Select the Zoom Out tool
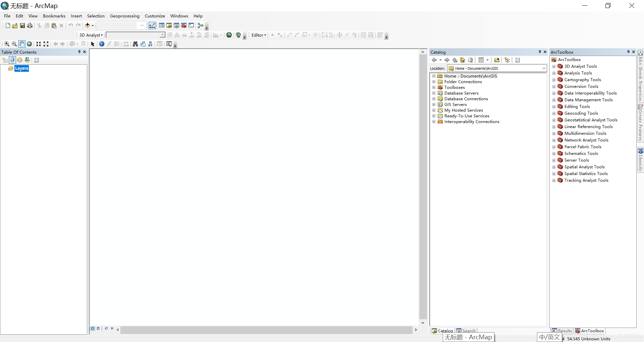The width and height of the screenshot is (644, 342). [x=14, y=44]
